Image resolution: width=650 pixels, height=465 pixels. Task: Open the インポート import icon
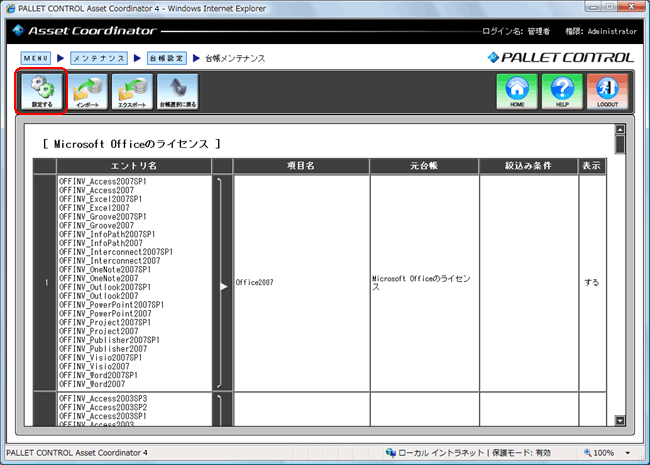point(88,92)
